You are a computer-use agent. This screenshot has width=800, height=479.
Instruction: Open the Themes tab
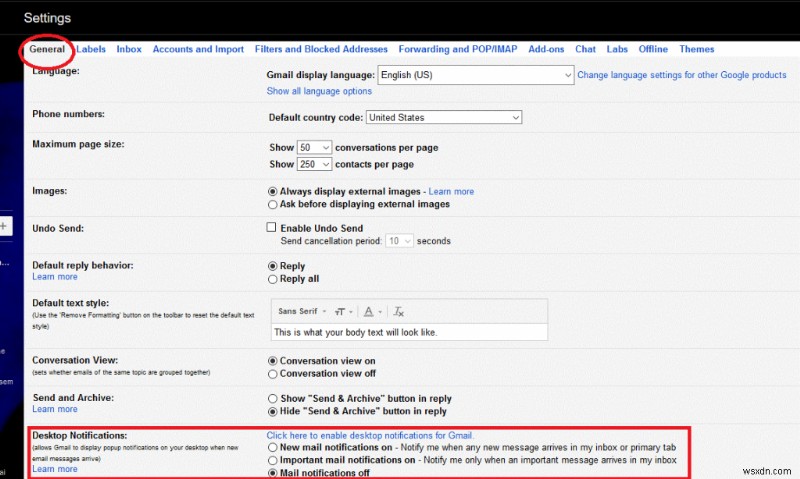pos(696,49)
